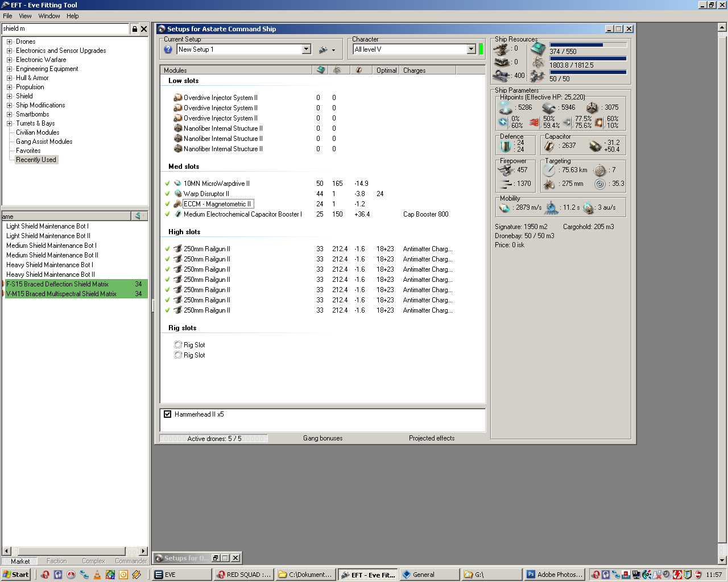This screenshot has width=728, height=582.
Task: Click the Defence tank icon
Action: (506, 146)
